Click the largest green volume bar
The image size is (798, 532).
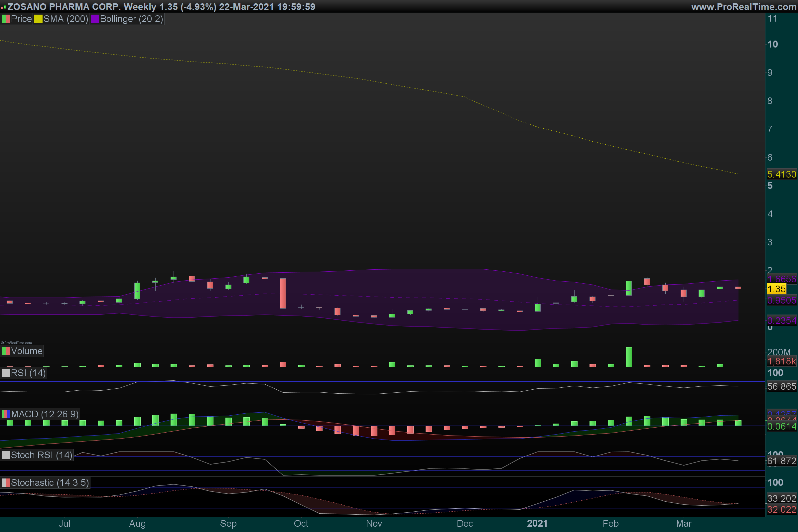coord(629,357)
